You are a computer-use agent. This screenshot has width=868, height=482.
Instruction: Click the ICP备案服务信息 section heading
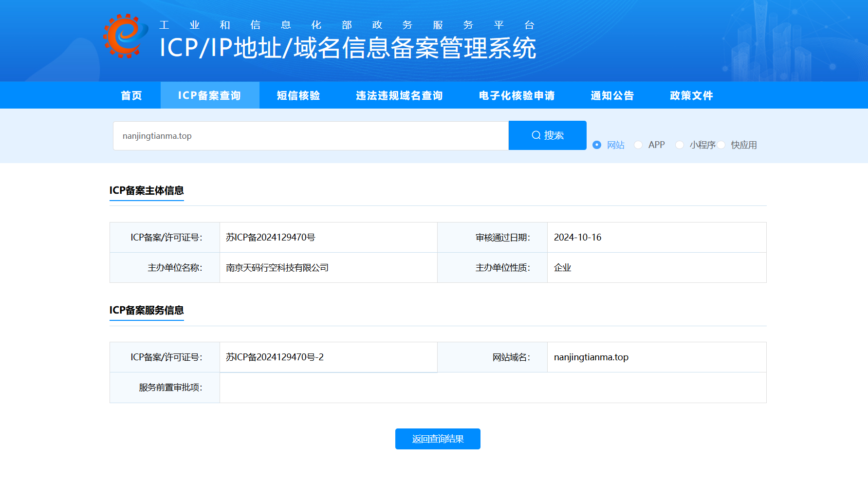coord(147,310)
